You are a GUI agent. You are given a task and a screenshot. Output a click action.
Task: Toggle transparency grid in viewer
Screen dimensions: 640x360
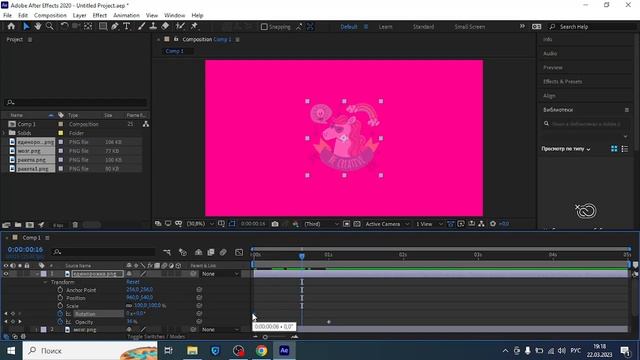point(357,224)
